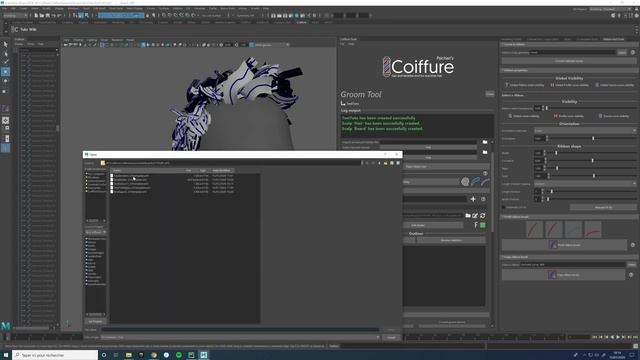Click the Set Project button in Open dialog
Screen dimensions: 640x360
(95, 322)
